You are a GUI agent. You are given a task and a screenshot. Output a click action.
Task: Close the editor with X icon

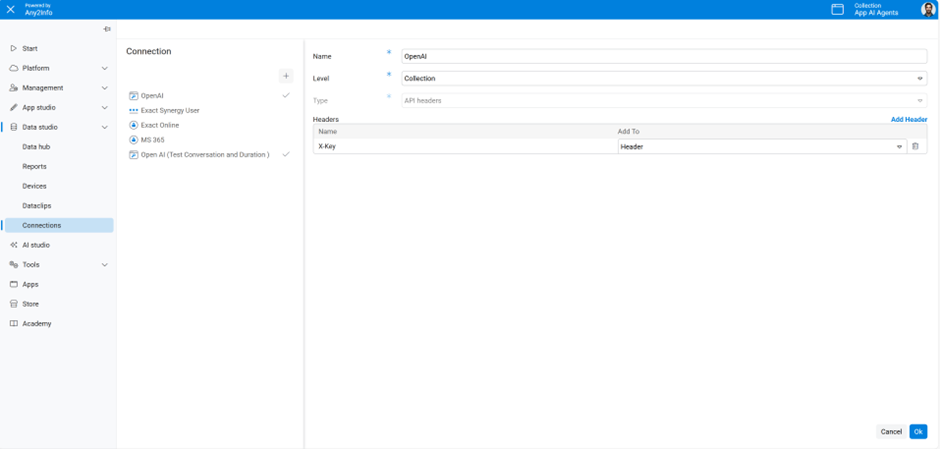[10, 10]
